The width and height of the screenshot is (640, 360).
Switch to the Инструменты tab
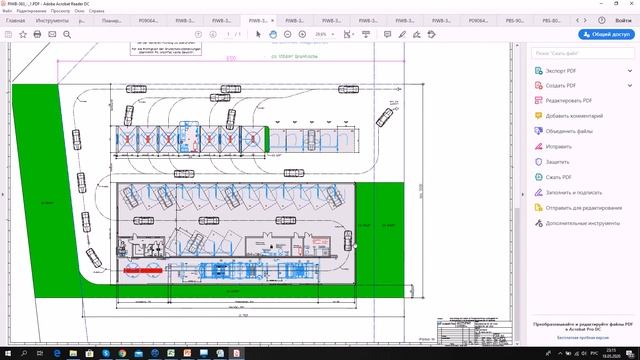click(x=52, y=20)
